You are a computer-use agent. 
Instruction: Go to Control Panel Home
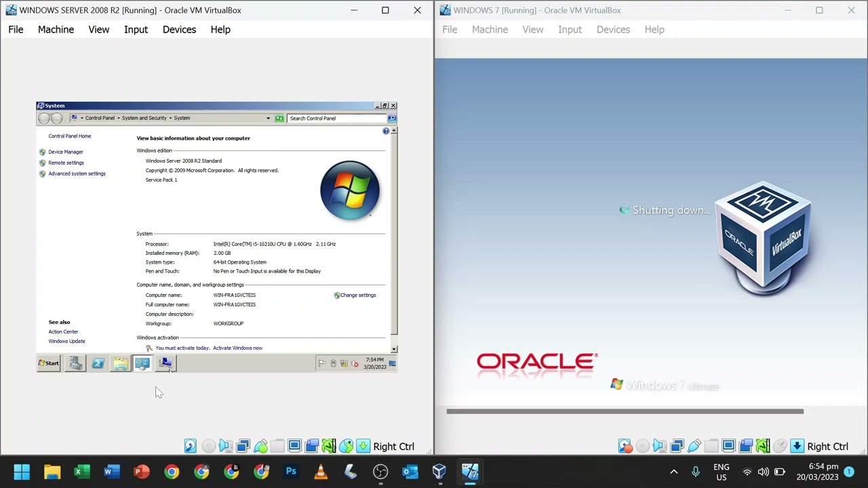(69, 136)
